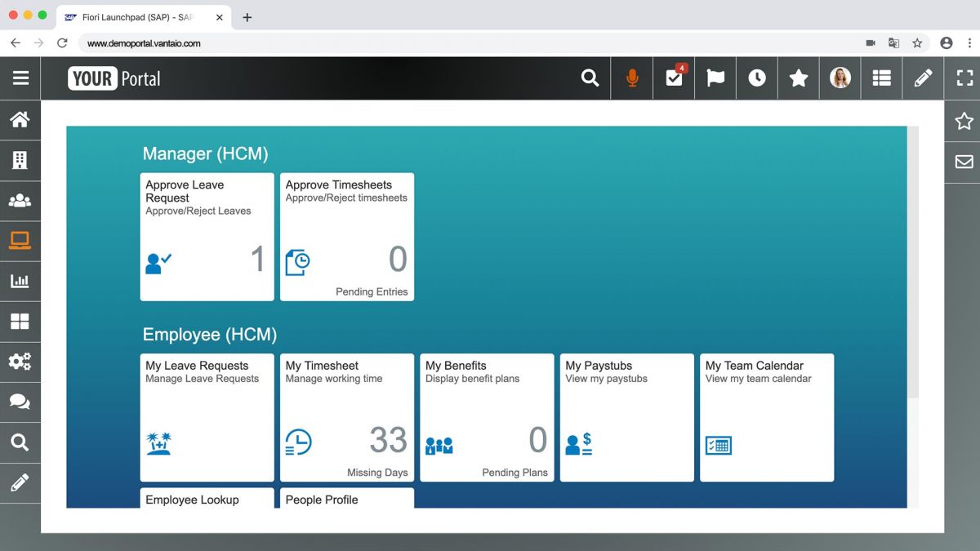
Task: Click the View my paystubs subtitle
Action: pos(607,379)
